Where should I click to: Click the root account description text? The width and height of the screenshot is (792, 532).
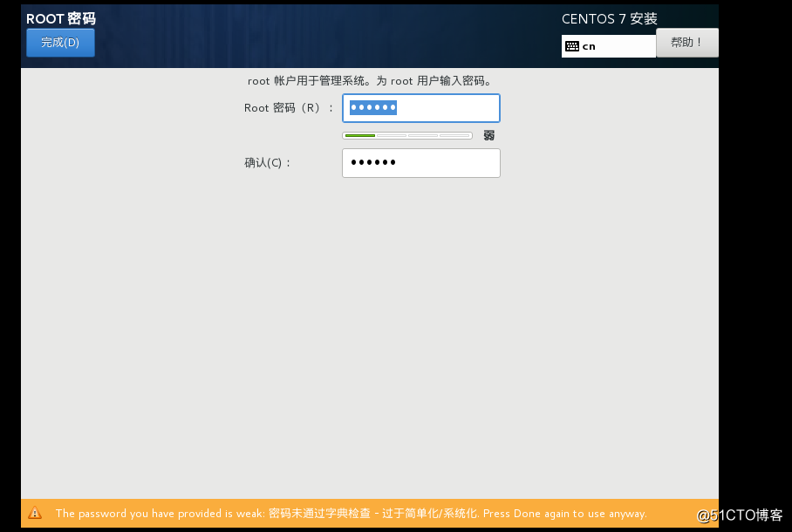tap(370, 81)
